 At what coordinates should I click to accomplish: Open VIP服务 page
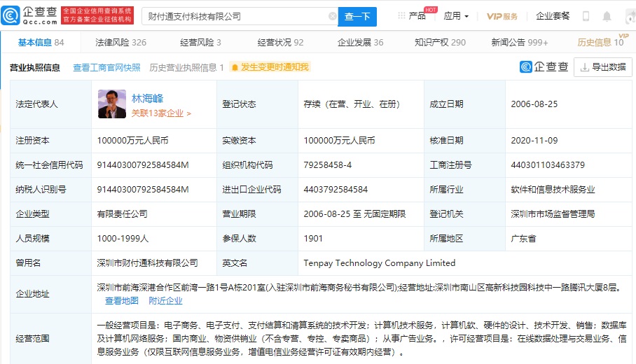[502, 16]
